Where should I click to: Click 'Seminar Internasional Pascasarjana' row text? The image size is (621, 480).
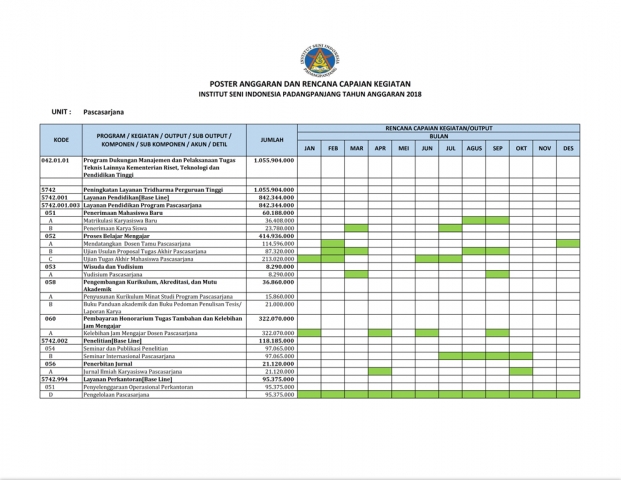click(x=129, y=356)
